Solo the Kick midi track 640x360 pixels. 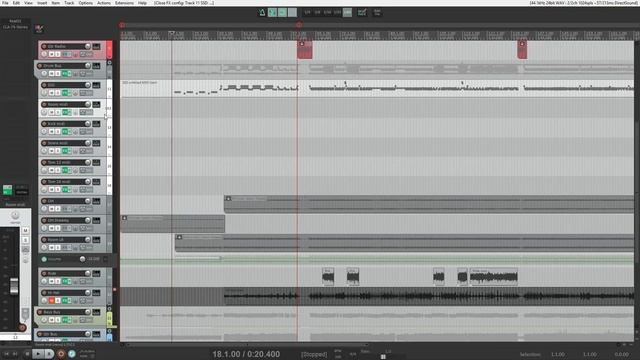58,132
